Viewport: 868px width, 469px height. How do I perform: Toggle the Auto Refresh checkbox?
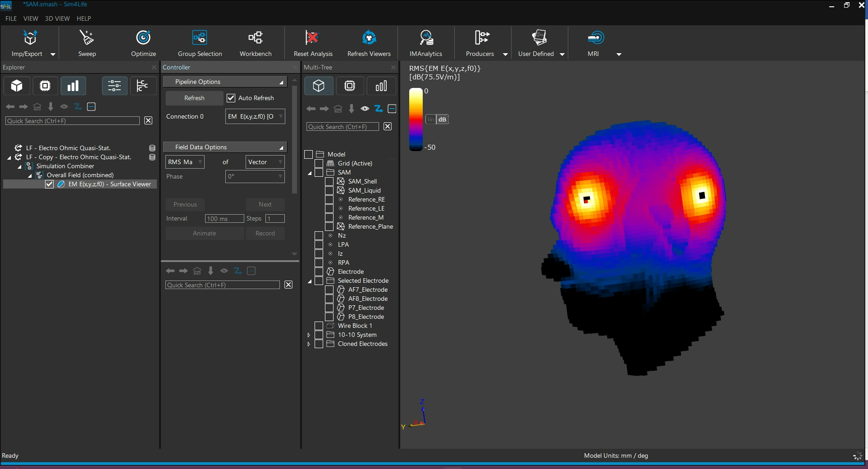tap(231, 98)
